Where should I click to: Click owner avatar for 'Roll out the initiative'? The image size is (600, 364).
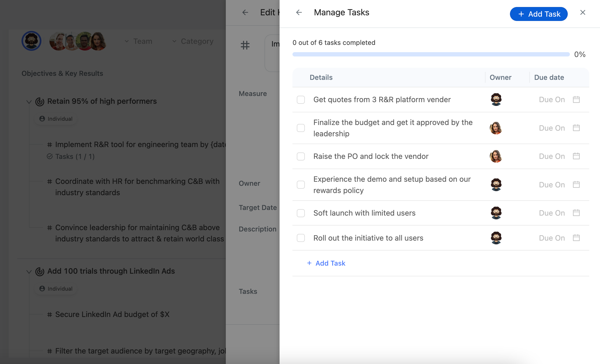(x=496, y=238)
